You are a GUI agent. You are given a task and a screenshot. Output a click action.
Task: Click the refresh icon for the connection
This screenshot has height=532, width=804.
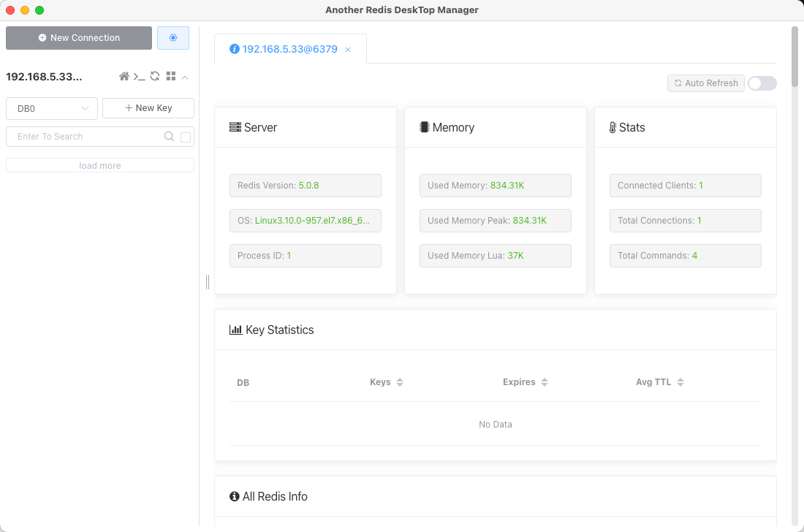coord(155,77)
